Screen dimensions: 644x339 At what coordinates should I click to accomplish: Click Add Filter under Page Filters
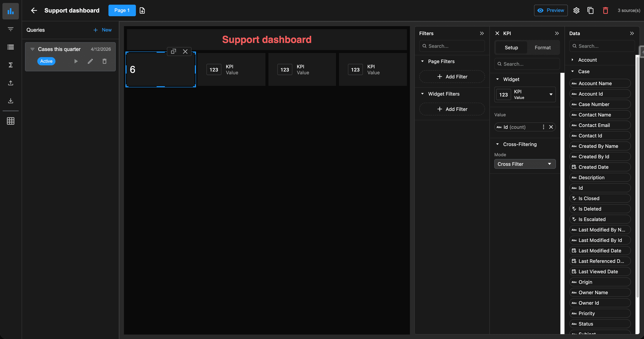click(452, 77)
